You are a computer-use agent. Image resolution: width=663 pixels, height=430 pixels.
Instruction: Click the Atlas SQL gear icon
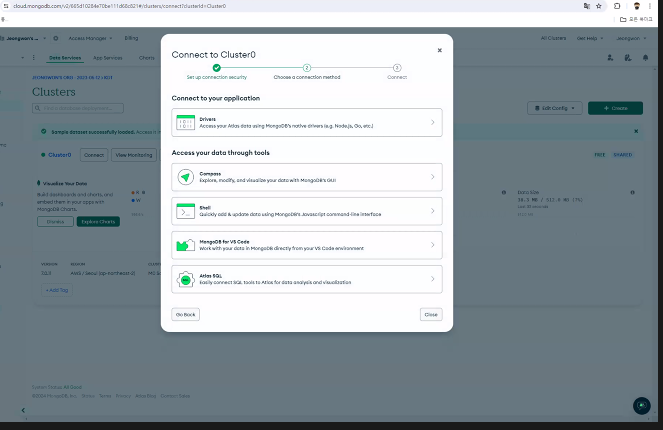coord(185,279)
